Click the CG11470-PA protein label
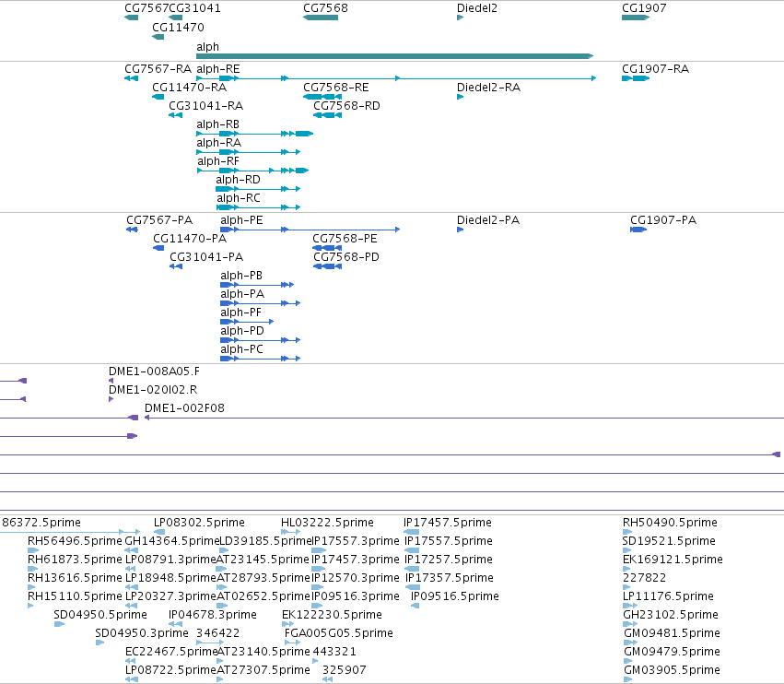This screenshot has height=684, width=784. tap(190, 238)
